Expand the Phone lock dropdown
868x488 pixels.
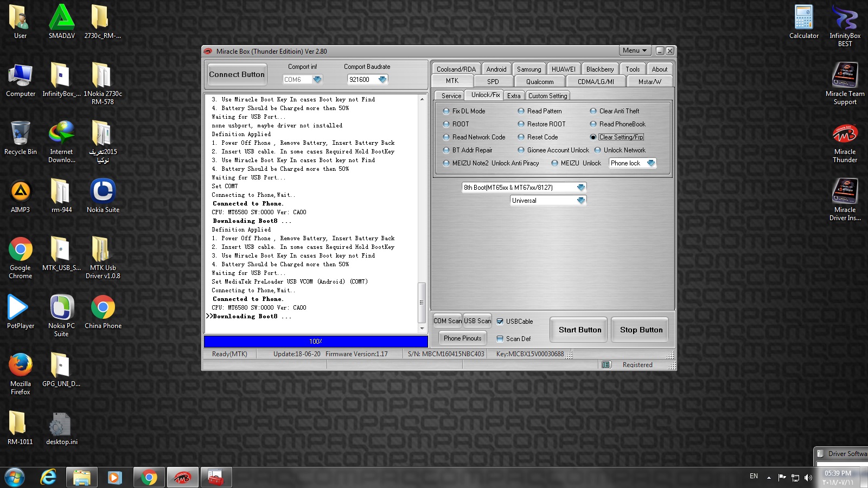click(651, 163)
